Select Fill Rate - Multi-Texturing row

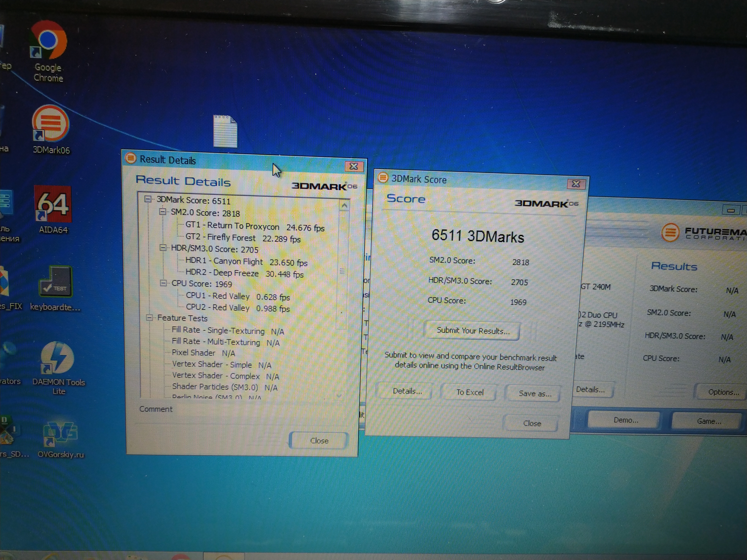[x=226, y=342]
